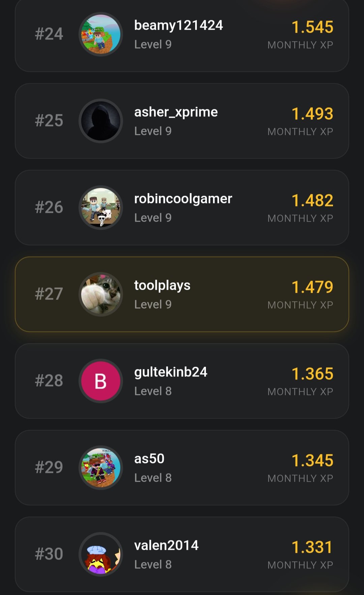Screen dimensions: 364x595
Task: Click the #25 rank label
Action: [49, 121]
